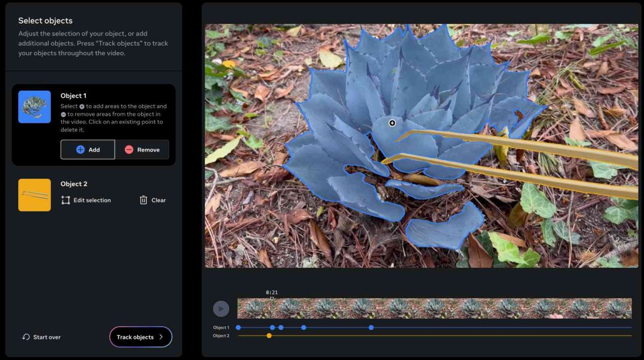
Task: Click the orange Object 2 timeline keyframe
Action: [x=269, y=336]
